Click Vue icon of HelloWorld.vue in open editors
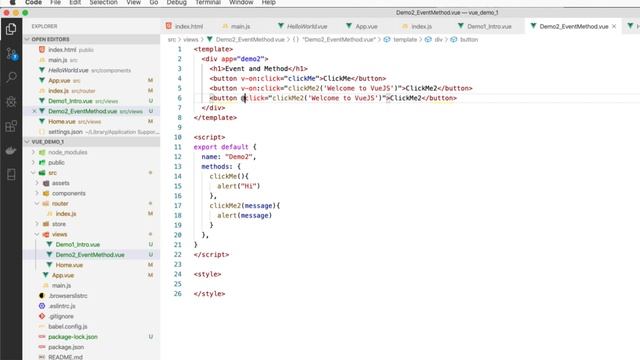The height and width of the screenshot is (360, 640). click(x=42, y=70)
